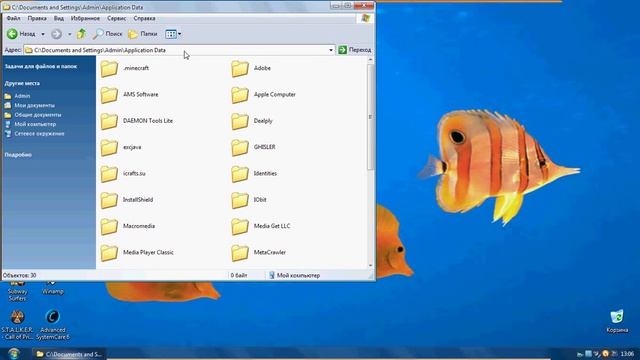Select the GHISLER folder icon

pyautogui.click(x=240, y=147)
